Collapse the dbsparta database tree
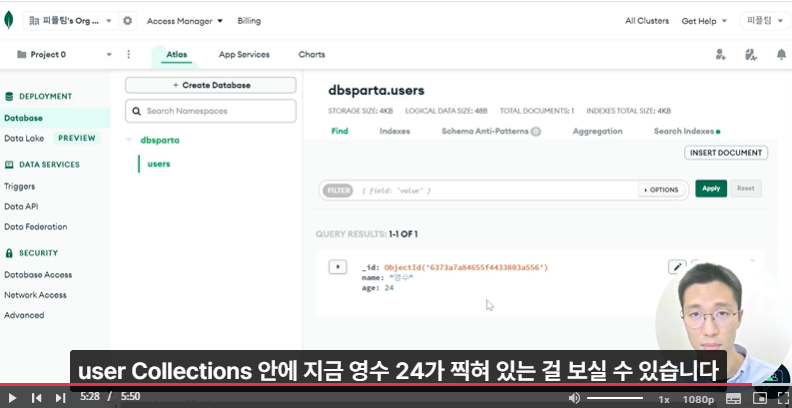This screenshot has height=408, width=792. click(129, 140)
